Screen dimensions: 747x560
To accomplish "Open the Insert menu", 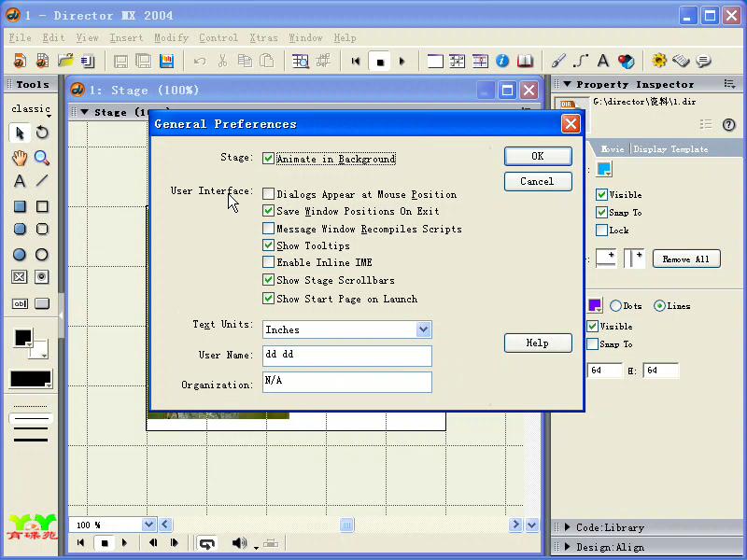I will click(126, 37).
